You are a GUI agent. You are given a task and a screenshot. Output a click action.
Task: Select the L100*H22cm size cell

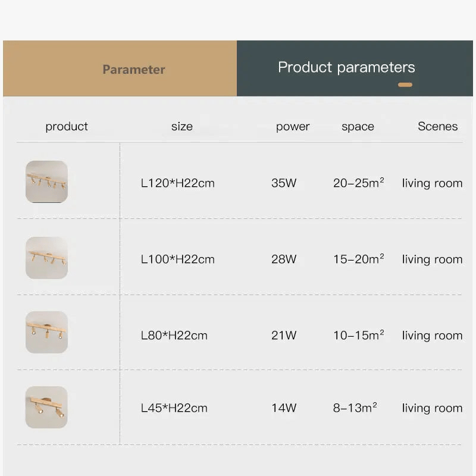point(177,259)
